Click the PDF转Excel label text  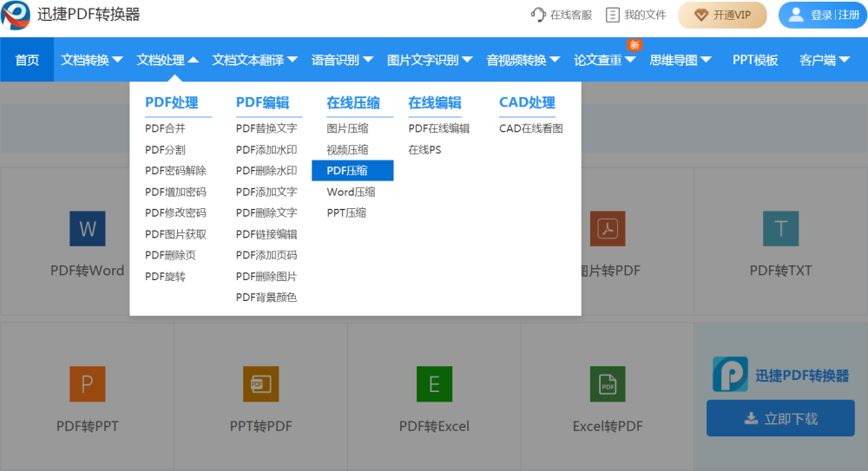pos(434,426)
